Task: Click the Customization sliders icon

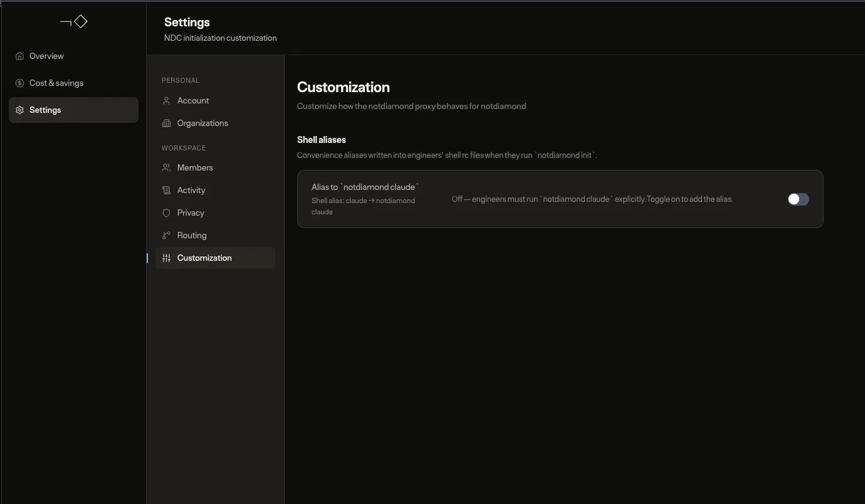Action: coord(166,258)
